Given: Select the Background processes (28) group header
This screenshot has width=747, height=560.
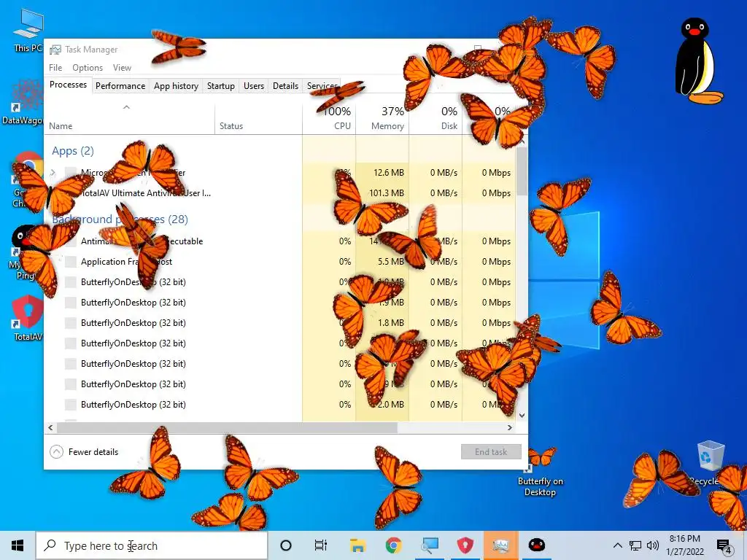Looking at the screenshot, I should [x=120, y=219].
